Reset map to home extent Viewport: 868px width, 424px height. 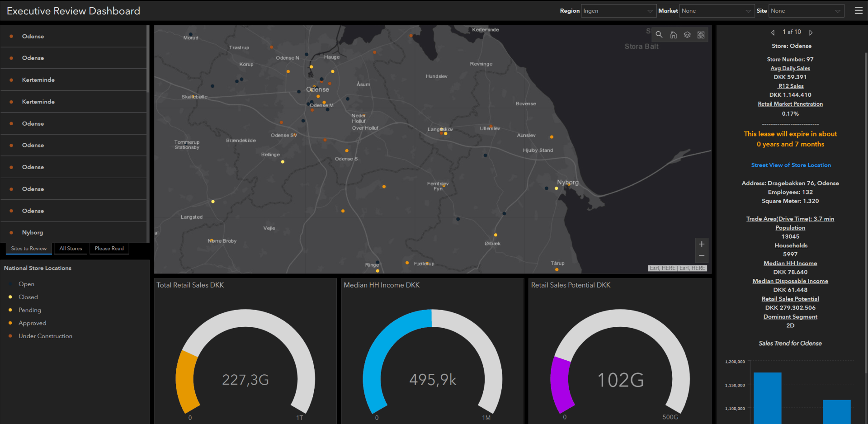[673, 35]
